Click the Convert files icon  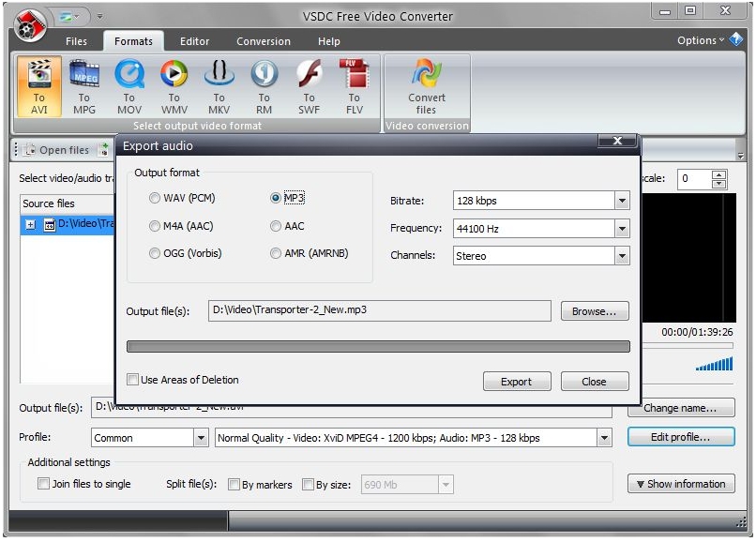tap(425, 87)
